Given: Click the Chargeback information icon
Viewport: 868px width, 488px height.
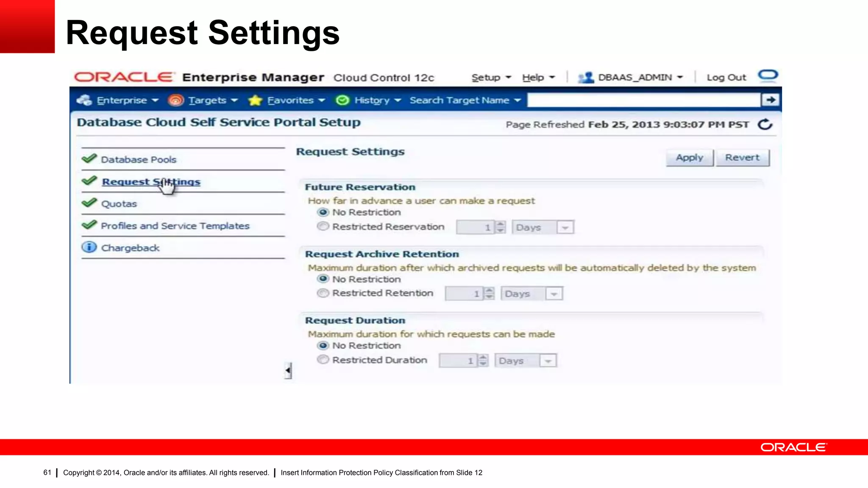Looking at the screenshot, I should pos(89,247).
